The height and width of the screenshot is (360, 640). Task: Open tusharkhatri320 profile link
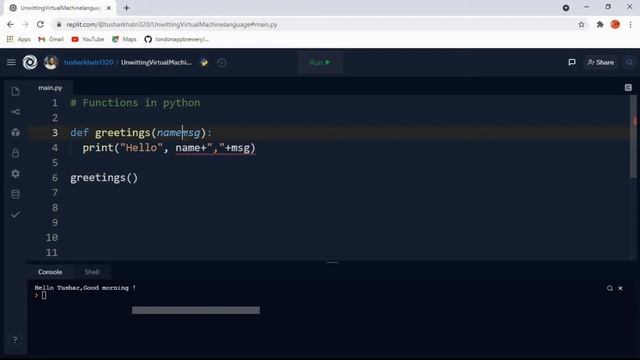89,62
